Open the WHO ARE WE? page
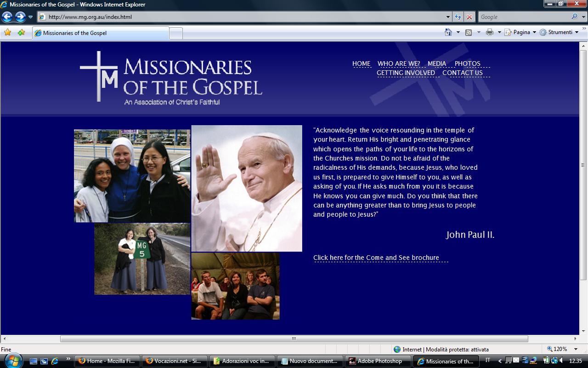This screenshot has width=588, height=368. pyautogui.click(x=399, y=64)
